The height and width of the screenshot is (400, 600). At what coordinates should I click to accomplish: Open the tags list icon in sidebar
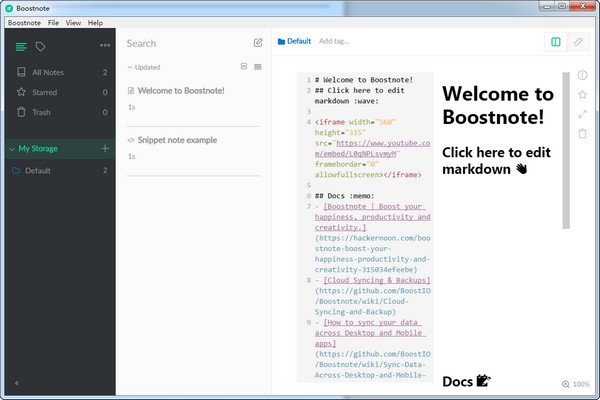pos(41,46)
